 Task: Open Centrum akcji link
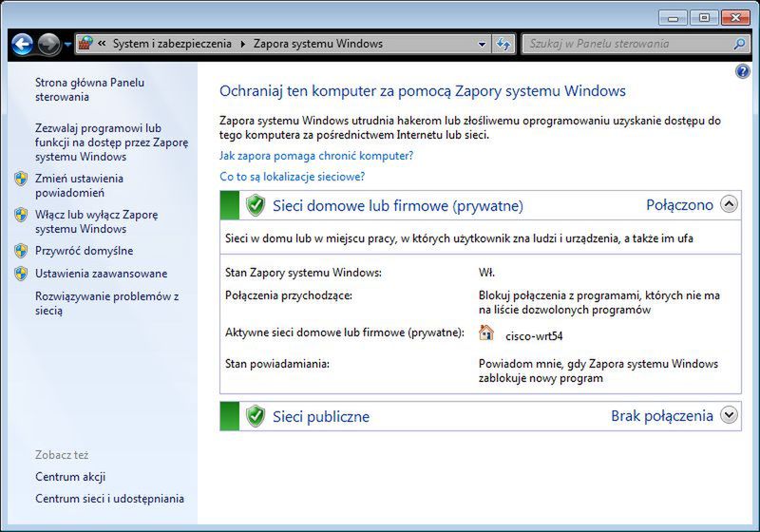pos(70,477)
